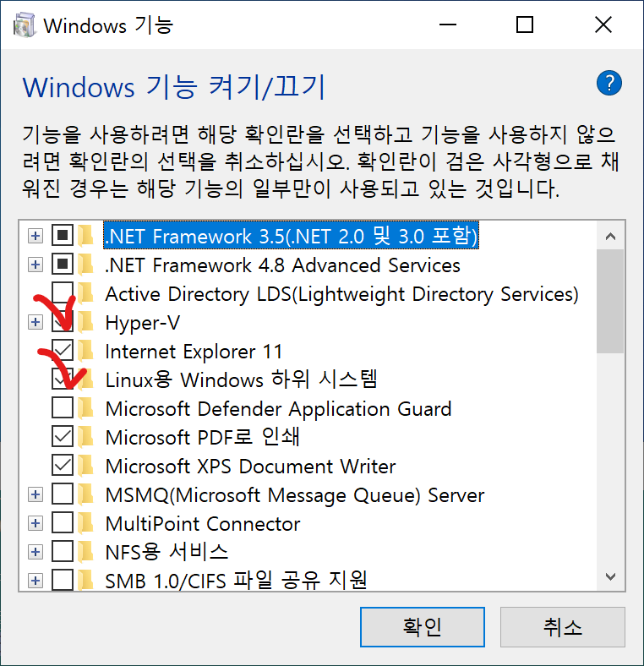Expand the NFS용 서비스 tree node
The width and height of the screenshot is (644, 666).
tap(35, 552)
